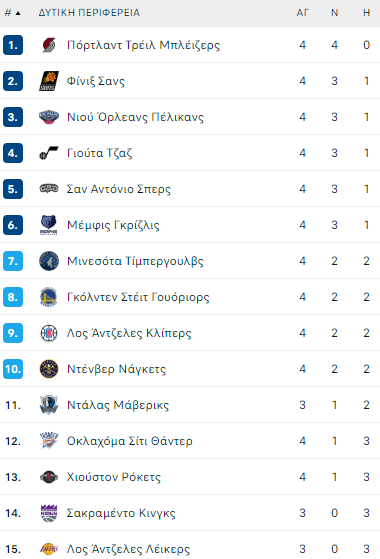The image size is (380, 559).
Task: Click the Utah Jazz note logo
Action: 49,153
